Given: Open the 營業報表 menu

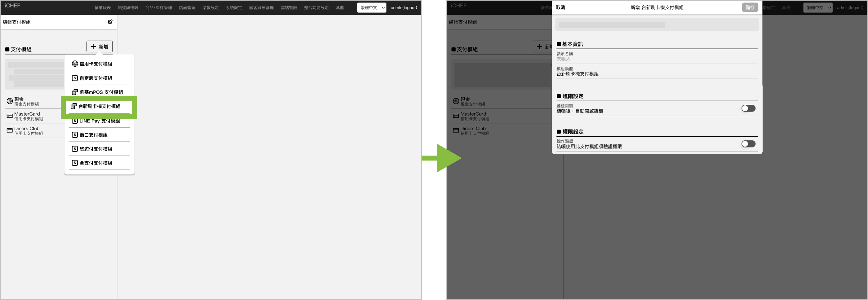Looking at the screenshot, I should point(102,7).
